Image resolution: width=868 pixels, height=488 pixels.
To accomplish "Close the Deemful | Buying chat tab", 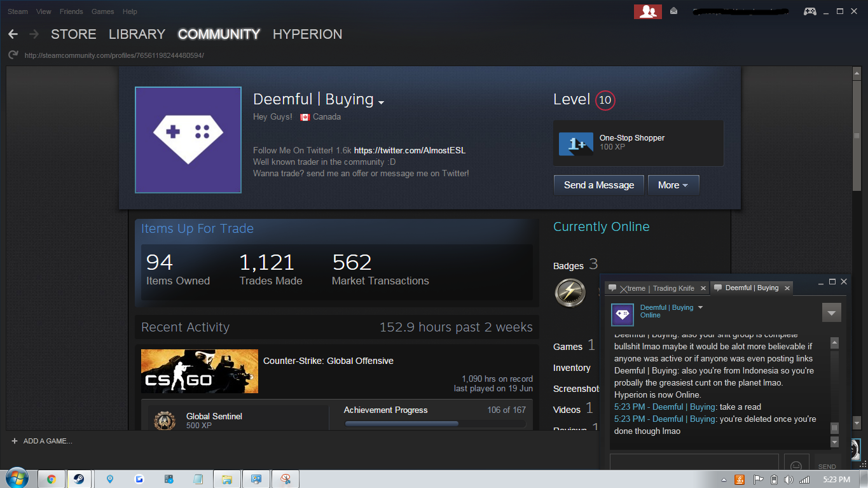I will pyautogui.click(x=787, y=288).
